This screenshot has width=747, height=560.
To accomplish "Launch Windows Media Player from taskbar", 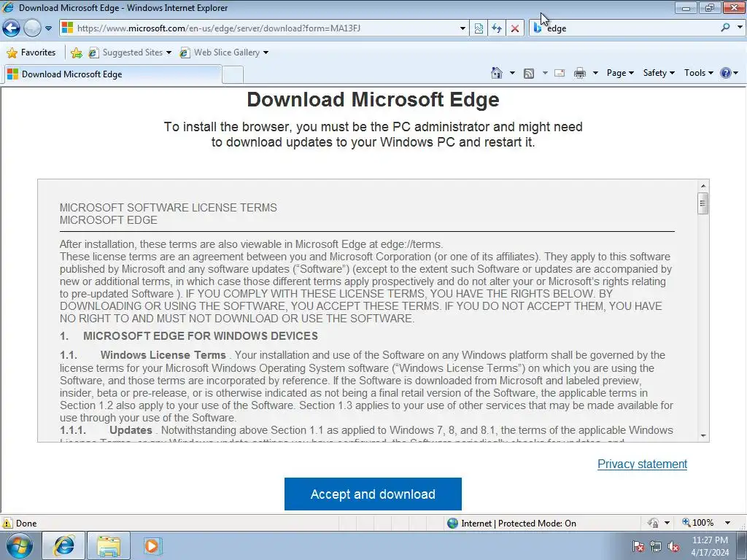I will click(x=152, y=545).
